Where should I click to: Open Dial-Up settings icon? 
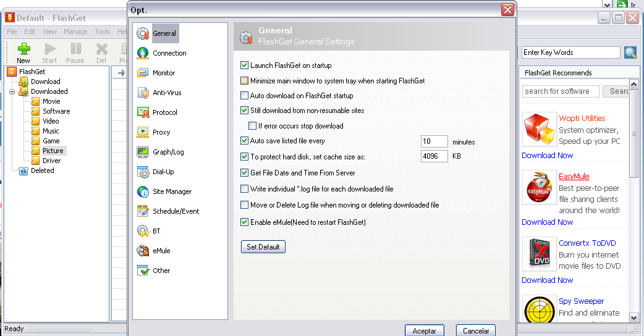coord(143,172)
